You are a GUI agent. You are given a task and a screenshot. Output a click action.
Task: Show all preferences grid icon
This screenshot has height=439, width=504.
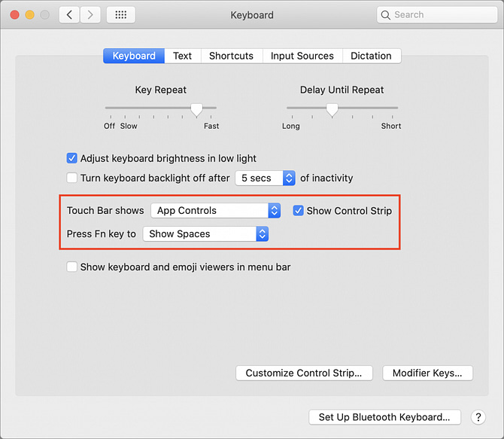(120, 14)
